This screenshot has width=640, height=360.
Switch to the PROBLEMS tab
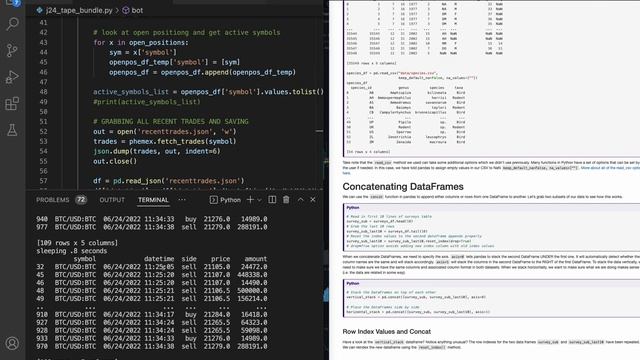point(53,200)
